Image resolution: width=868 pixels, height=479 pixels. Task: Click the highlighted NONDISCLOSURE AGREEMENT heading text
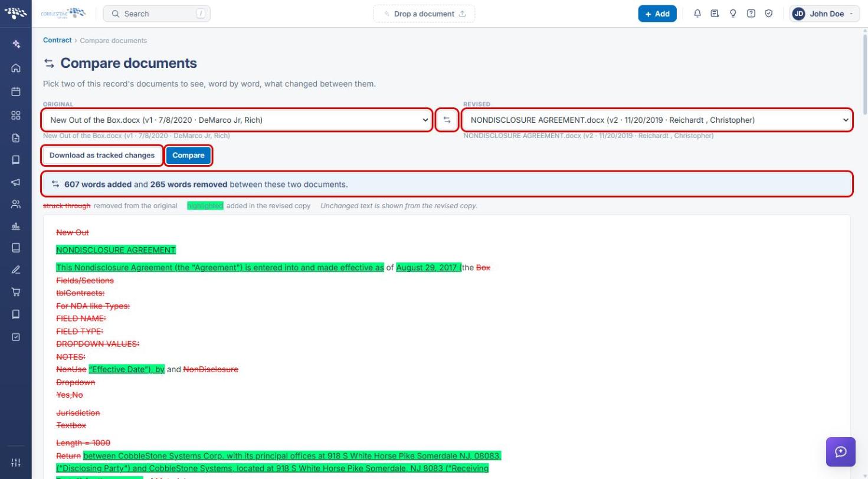[x=116, y=250]
